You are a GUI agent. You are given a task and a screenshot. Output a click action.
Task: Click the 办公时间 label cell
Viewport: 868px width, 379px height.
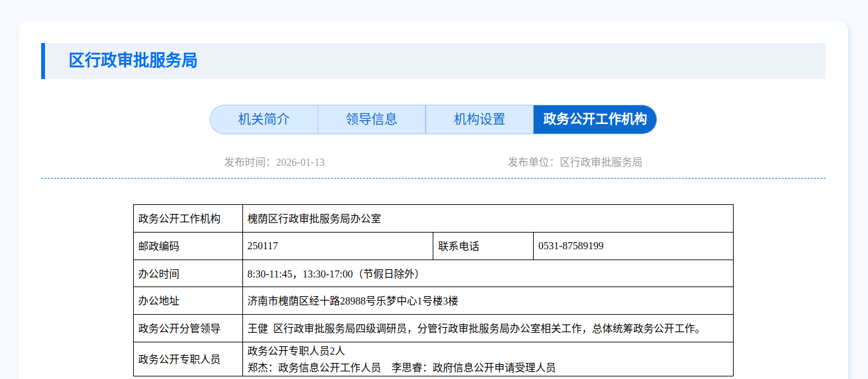[159, 274]
